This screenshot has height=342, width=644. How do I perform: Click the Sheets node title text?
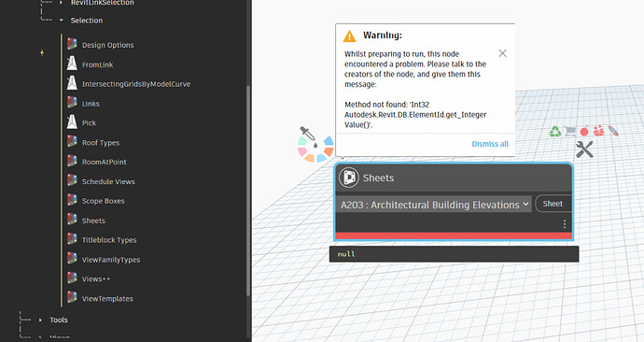tap(378, 178)
